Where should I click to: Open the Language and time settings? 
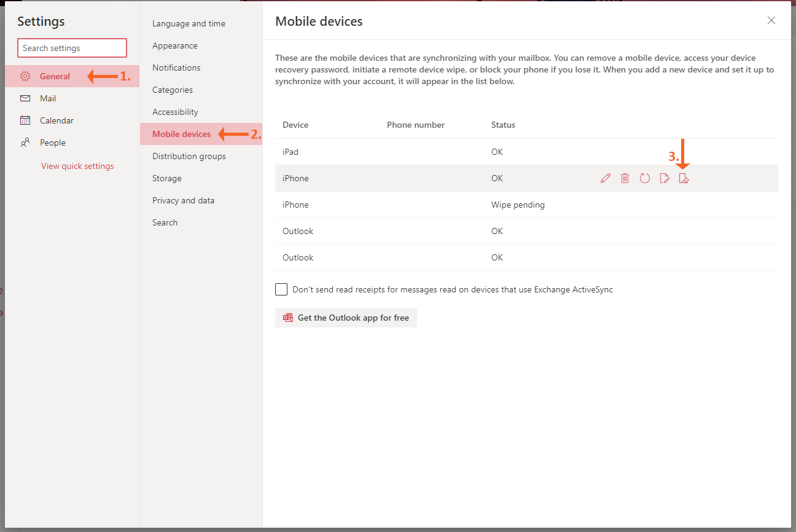189,23
